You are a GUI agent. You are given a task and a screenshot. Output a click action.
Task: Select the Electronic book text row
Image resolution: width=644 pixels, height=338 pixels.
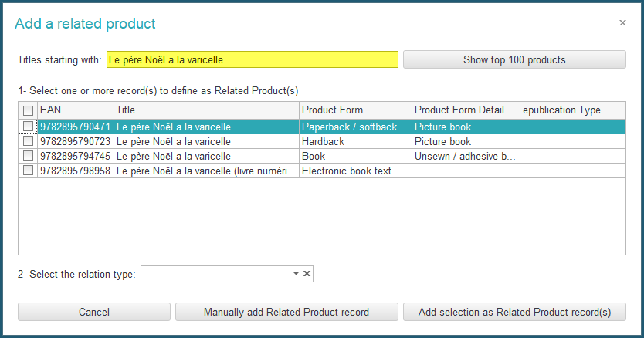pos(322,171)
